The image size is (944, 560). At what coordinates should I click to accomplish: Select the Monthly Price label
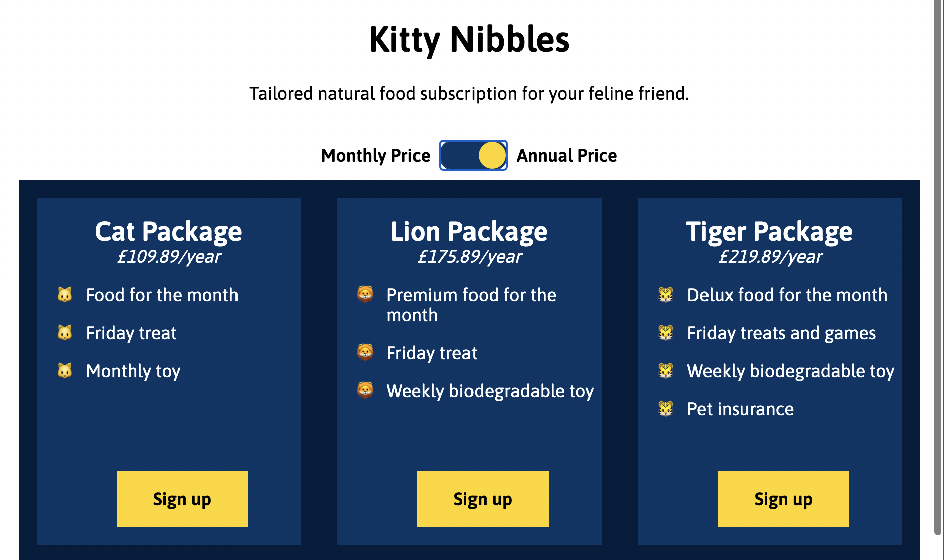tap(375, 156)
